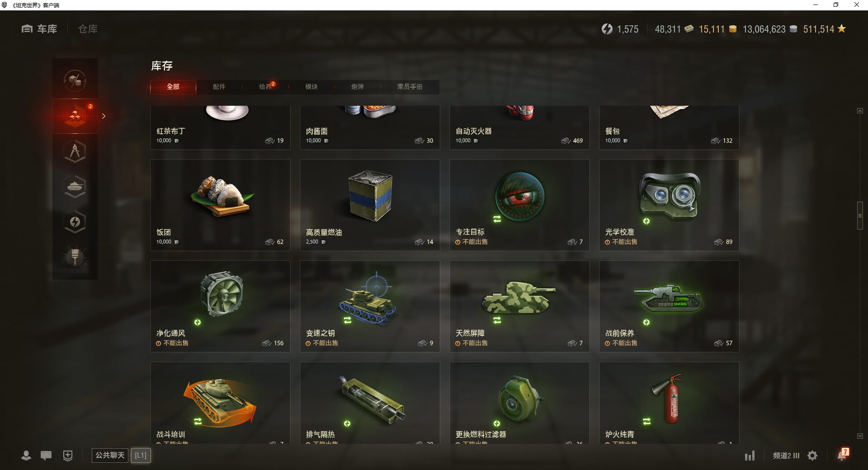Image resolution: width=868 pixels, height=470 pixels.
Task: Open notifications bell with 7 badge
Action: 843,455
